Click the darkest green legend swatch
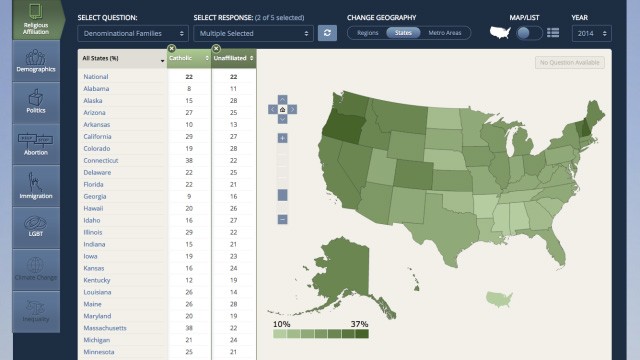 tap(362, 334)
